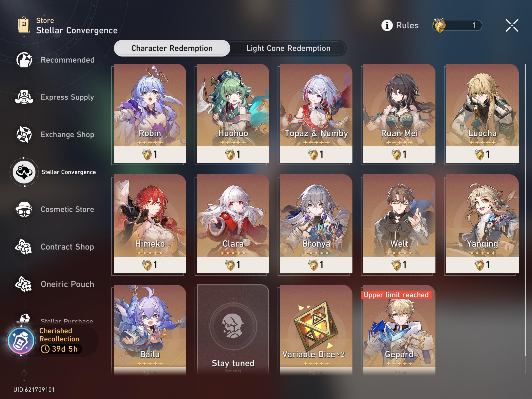Select the Variable Dice item card

316,330
